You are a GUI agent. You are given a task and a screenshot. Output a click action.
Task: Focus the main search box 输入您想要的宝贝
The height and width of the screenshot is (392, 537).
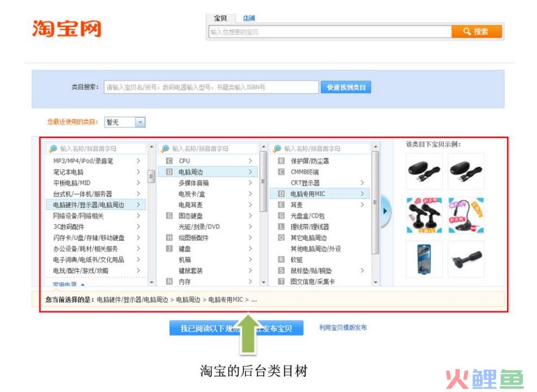point(330,32)
